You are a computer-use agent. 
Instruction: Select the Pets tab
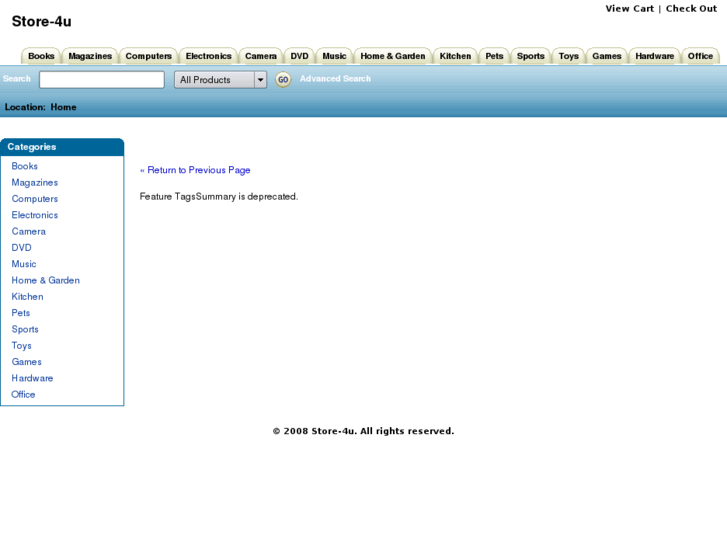tap(494, 56)
